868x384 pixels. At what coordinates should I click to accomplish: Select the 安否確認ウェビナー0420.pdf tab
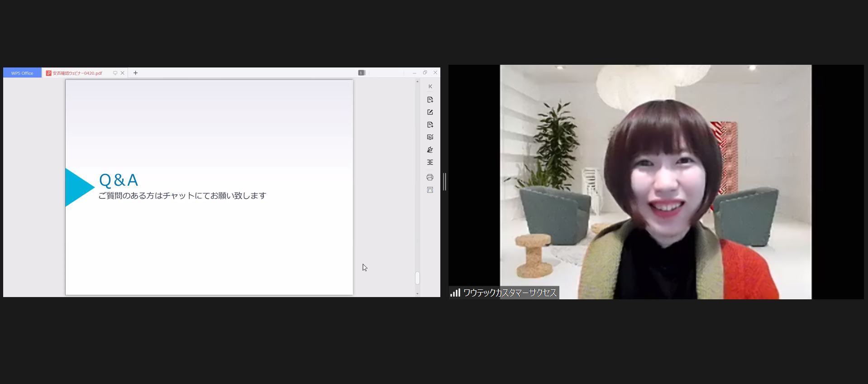pyautogui.click(x=77, y=73)
